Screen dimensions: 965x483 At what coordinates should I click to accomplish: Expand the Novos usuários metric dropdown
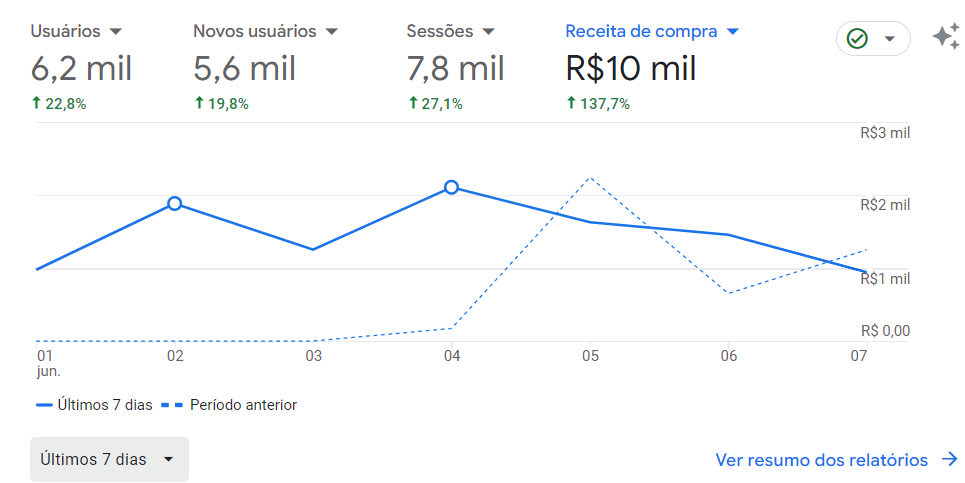pos(332,32)
